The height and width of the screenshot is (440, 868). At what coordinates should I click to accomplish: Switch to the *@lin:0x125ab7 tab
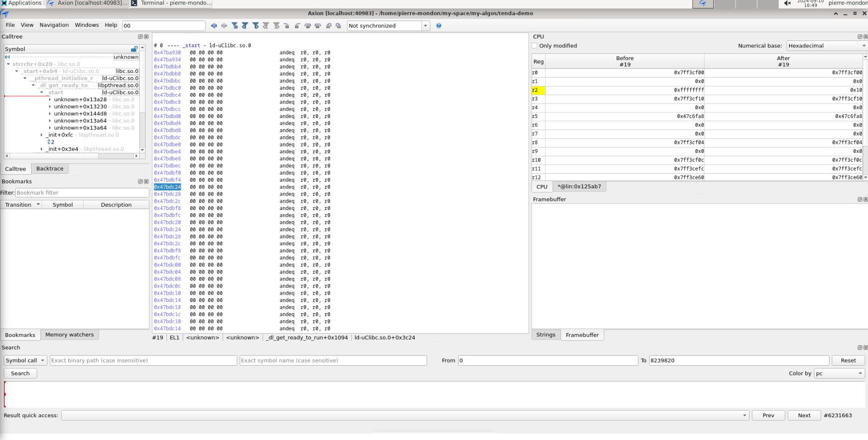pyautogui.click(x=579, y=186)
